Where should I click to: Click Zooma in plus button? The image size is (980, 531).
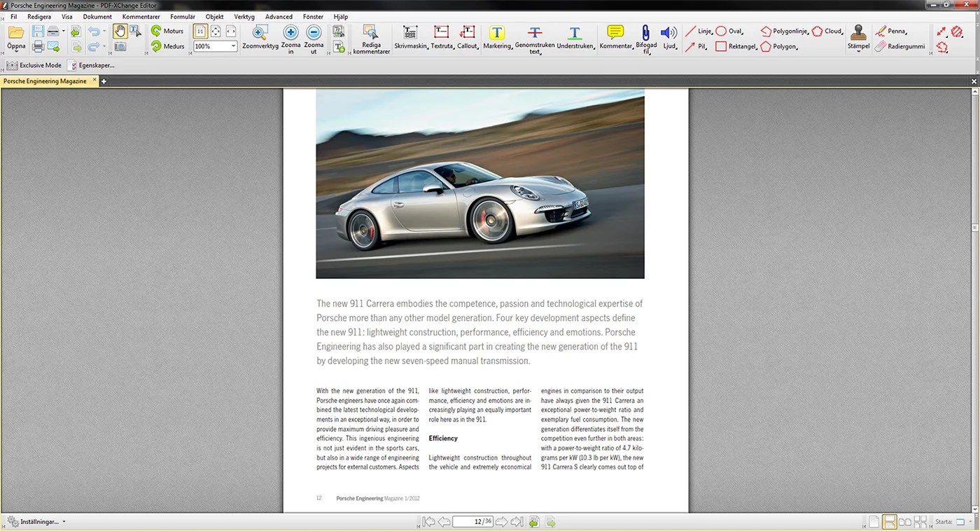(x=290, y=39)
